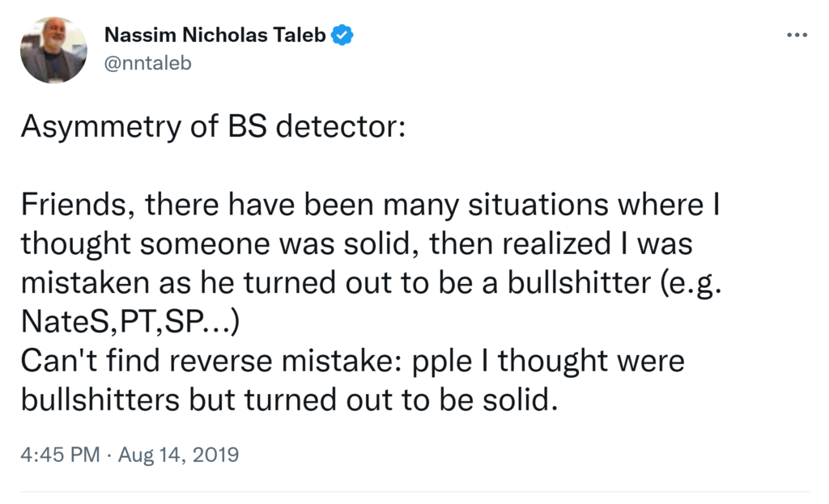Click the word "pple" in the tweet
Viewport: 829px width, 504px height.
pos(453,361)
